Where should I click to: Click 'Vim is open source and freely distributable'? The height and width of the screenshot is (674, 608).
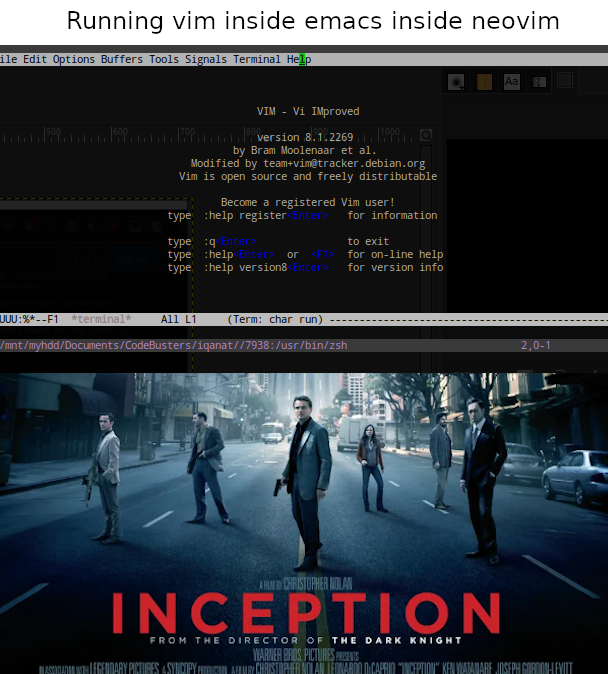pos(308,177)
